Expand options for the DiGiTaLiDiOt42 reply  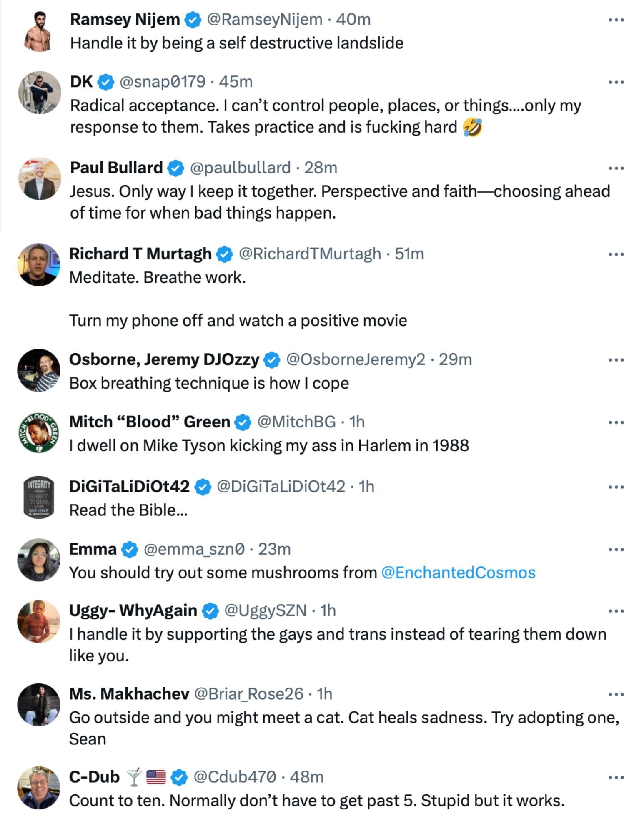tap(616, 487)
